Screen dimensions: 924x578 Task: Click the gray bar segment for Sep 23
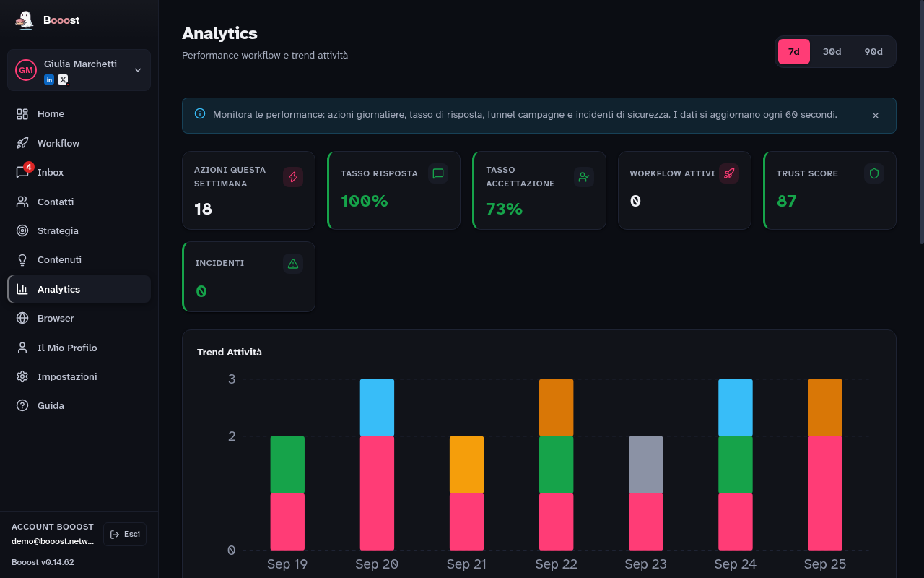tap(645, 465)
